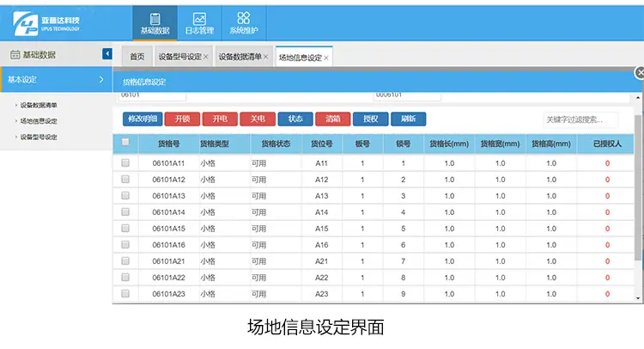Screen dimensions: 644x349
Task: Sort by the 货位号 column header
Action: (322, 144)
